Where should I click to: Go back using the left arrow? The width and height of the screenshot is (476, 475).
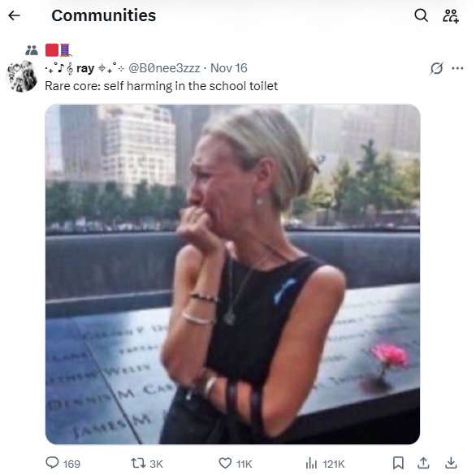[14, 15]
